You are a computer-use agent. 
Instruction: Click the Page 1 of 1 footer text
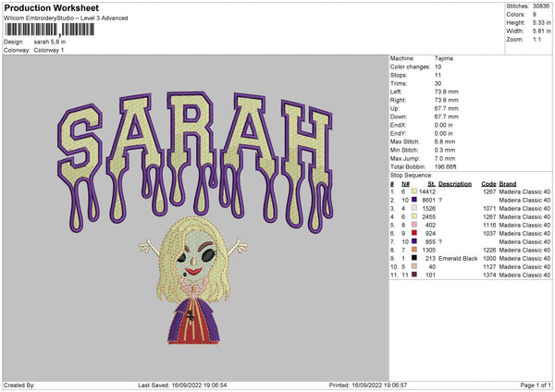pos(531,386)
